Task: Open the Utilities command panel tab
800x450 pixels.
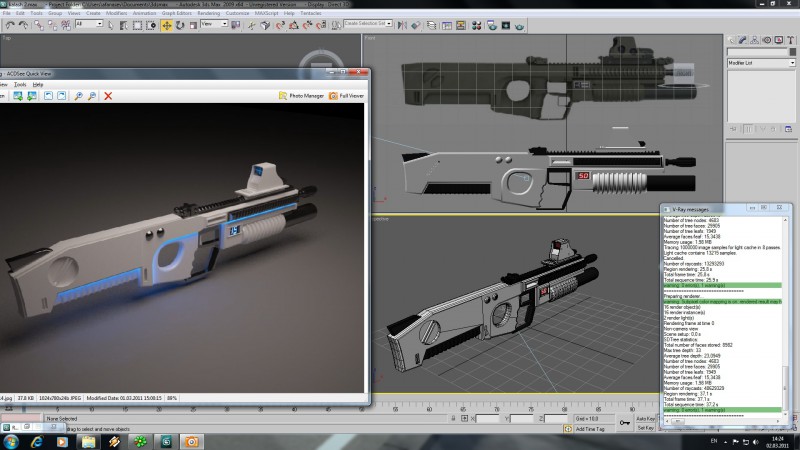Action: tap(790, 39)
